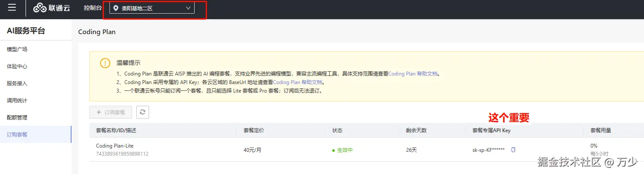Click the 26天 remaining days cell
644x174 pixels.
[412, 150]
